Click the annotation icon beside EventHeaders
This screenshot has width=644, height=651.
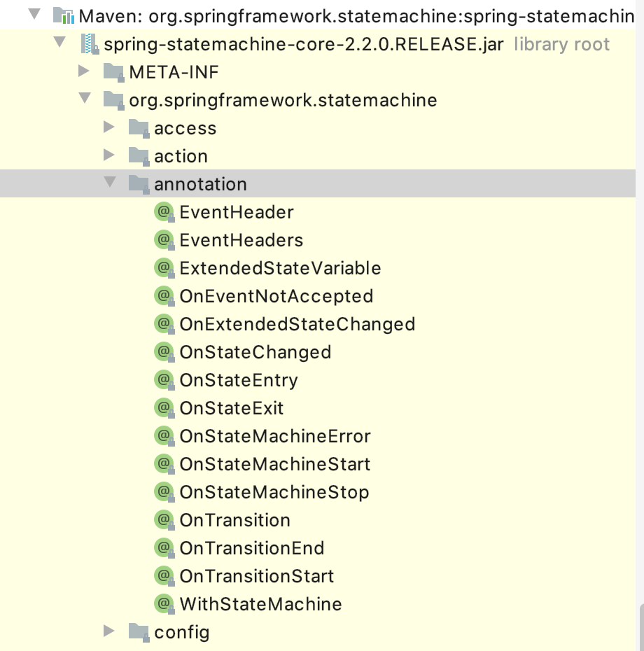pyautogui.click(x=164, y=240)
